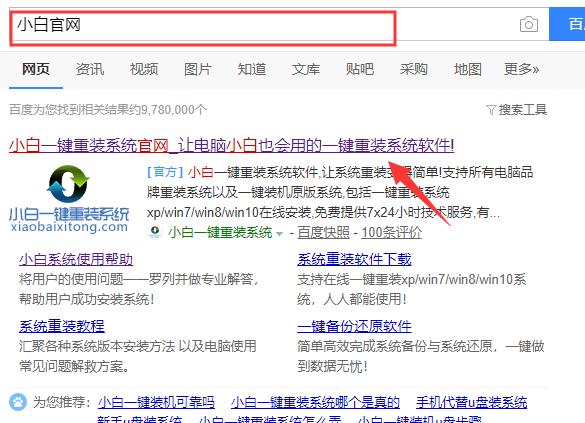Open the 系统重装教程 sublink

tap(62, 326)
